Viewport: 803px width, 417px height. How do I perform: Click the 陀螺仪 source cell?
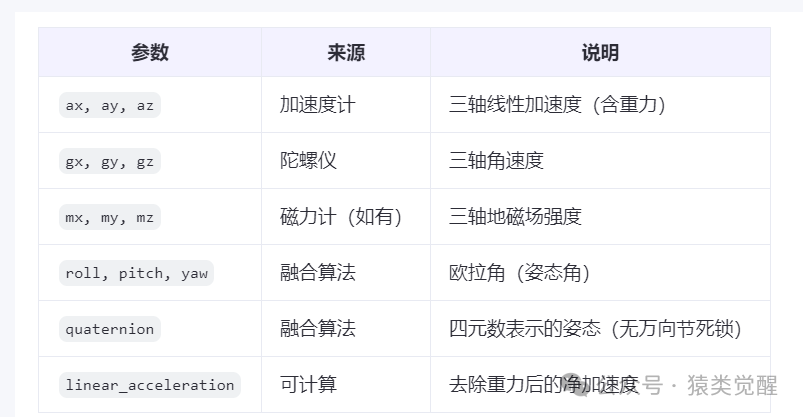click(308, 161)
